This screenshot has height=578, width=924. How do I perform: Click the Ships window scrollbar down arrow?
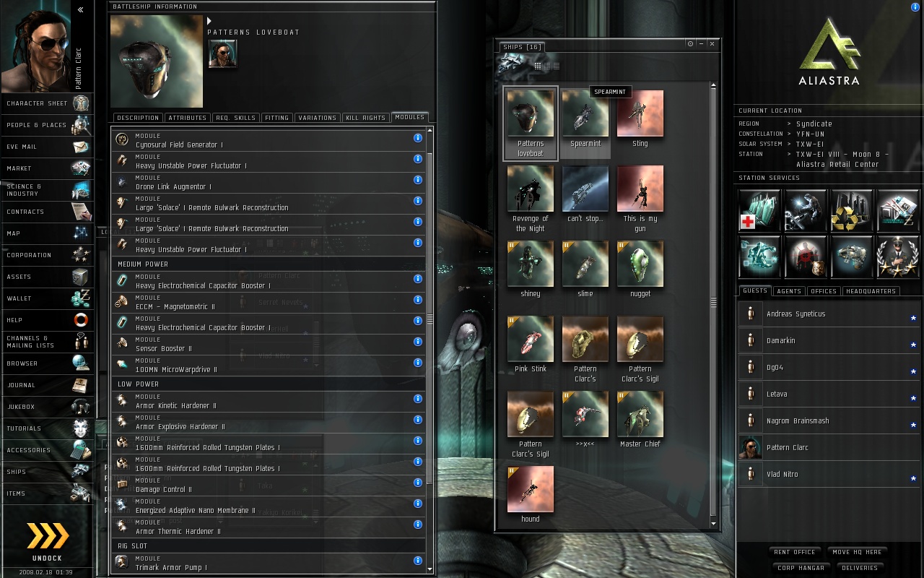point(713,524)
